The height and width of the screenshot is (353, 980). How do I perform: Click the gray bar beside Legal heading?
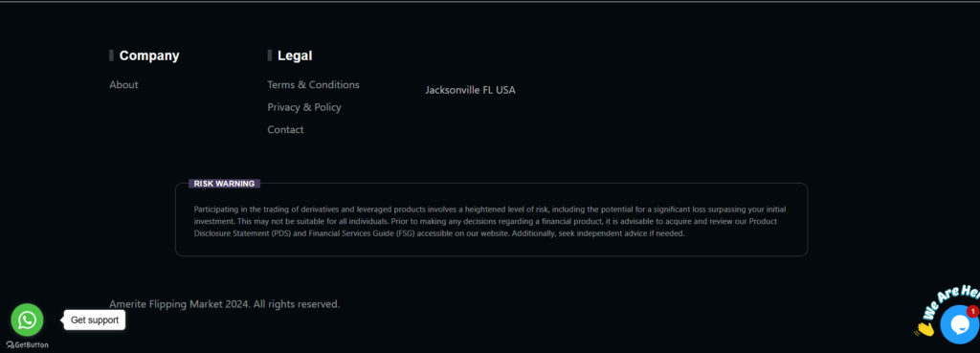pyautogui.click(x=269, y=55)
